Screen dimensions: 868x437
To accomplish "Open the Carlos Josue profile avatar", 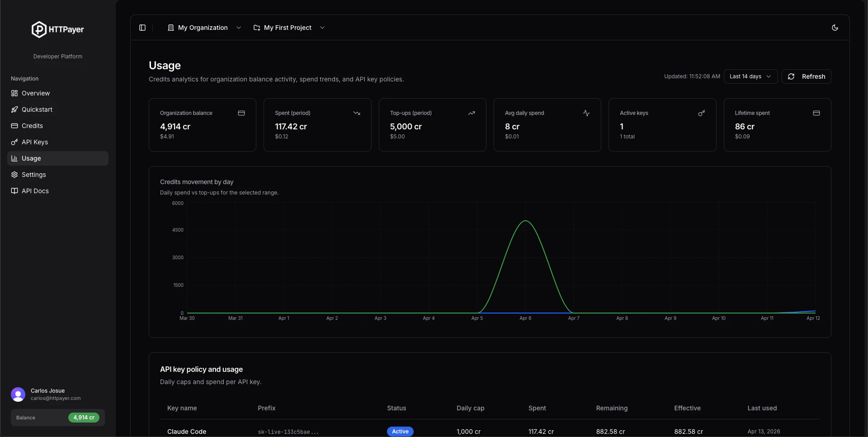I will (18, 394).
